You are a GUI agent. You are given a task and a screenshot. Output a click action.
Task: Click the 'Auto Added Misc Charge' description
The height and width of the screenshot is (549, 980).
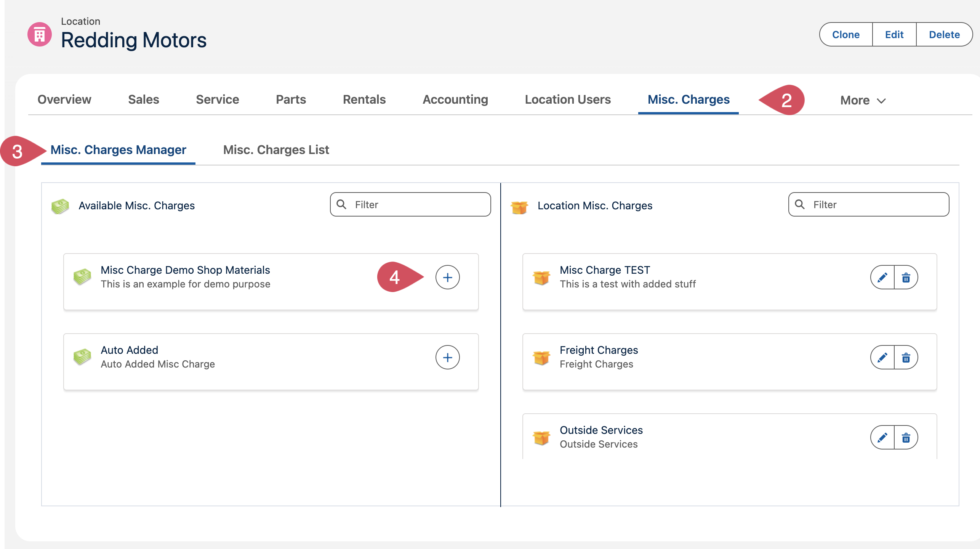(x=158, y=364)
